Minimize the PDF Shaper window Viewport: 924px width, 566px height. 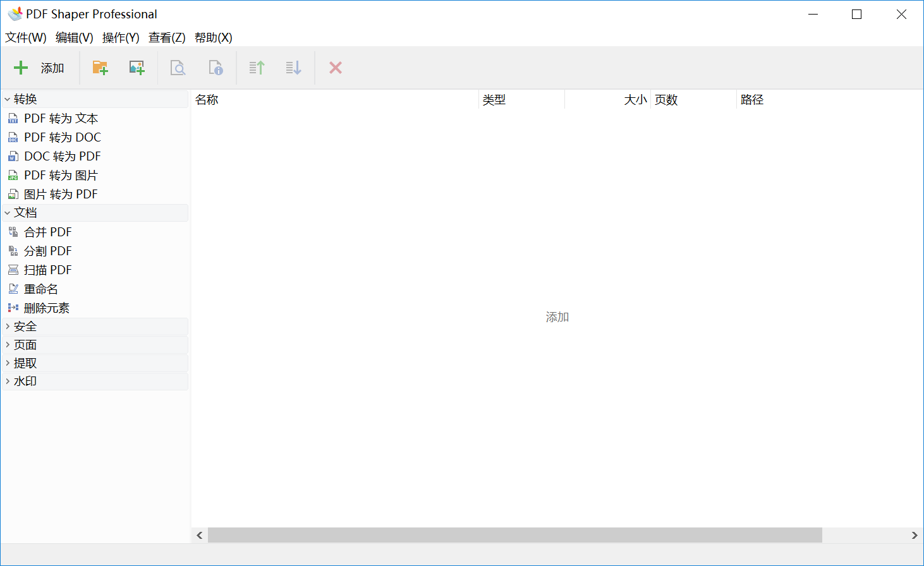pos(813,15)
